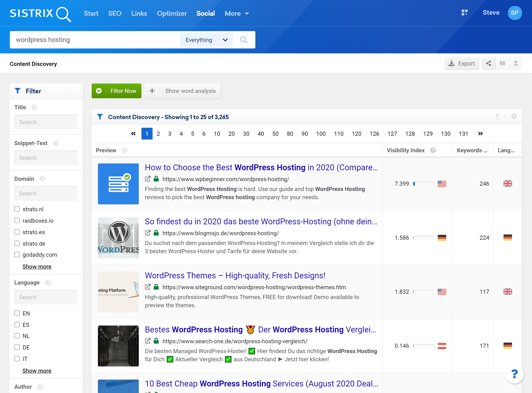Click visibility bar for 7.399 row
This screenshot has width=532, height=393.
coord(423,184)
